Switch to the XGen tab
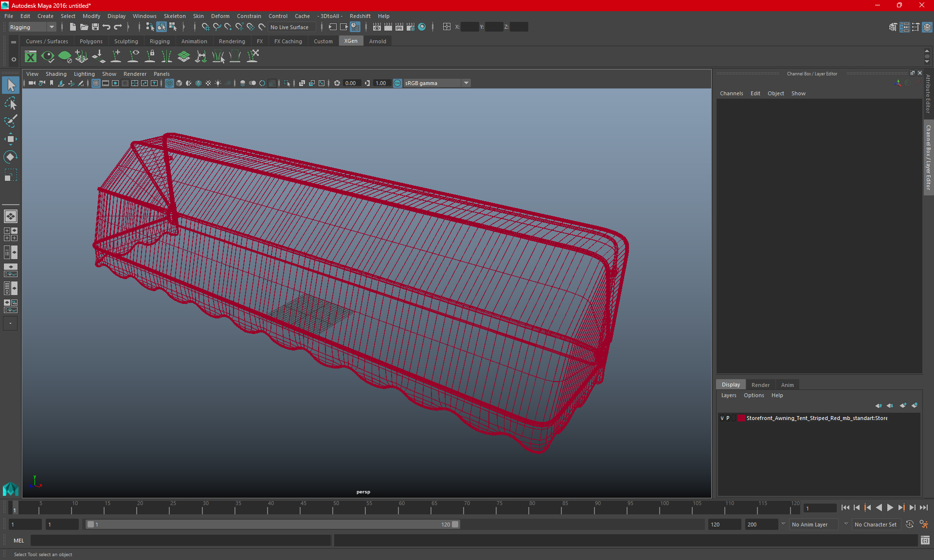The height and width of the screenshot is (560, 934). point(350,41)
